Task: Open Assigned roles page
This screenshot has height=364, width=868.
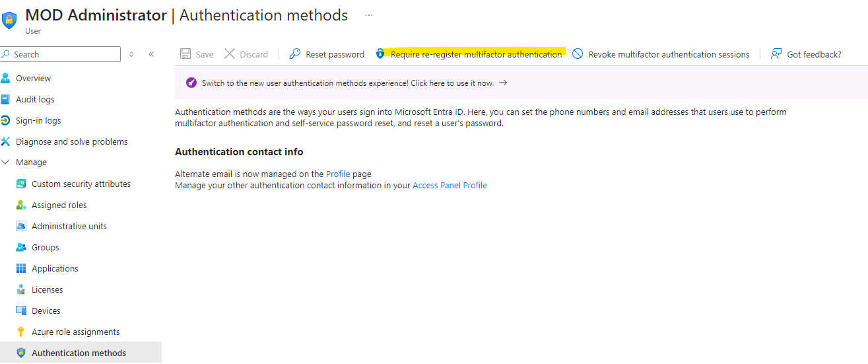Action: click(x=59, y=205)
